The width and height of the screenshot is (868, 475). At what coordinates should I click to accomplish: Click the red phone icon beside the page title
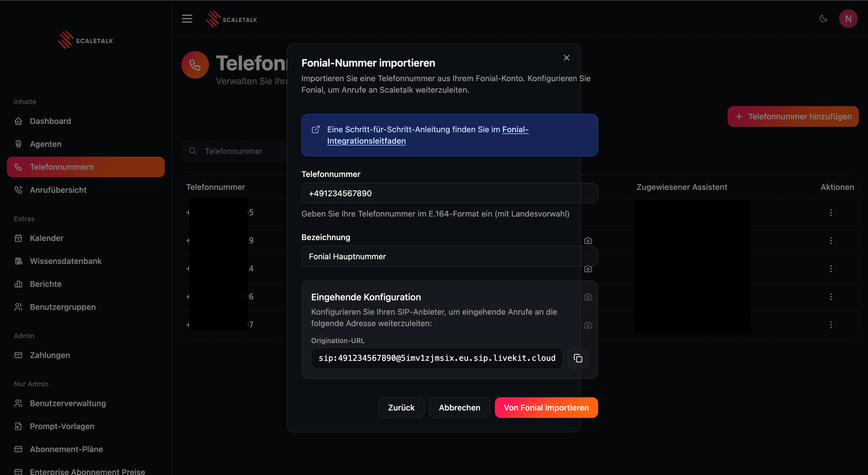point(195,65)
